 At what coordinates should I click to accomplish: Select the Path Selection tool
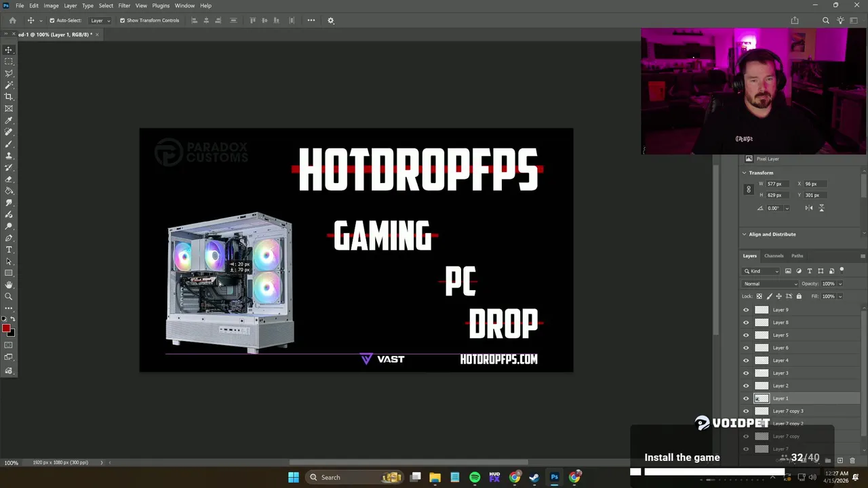pos(9,262)
